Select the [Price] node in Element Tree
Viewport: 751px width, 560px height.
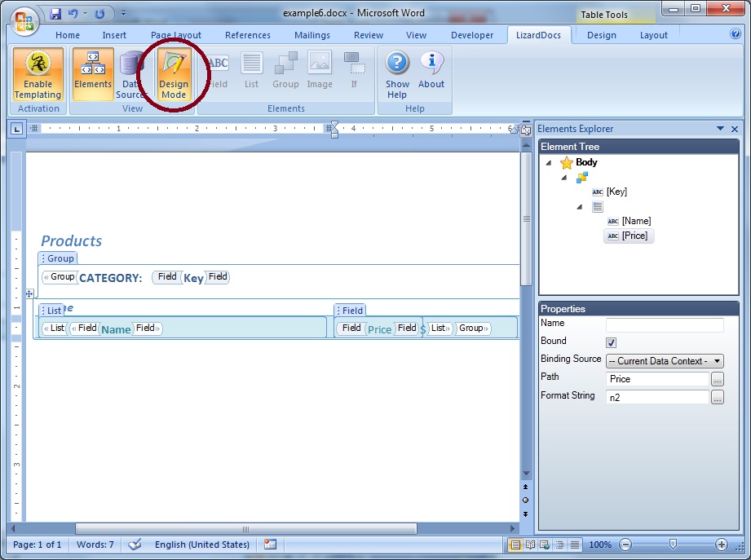pyautogui.click(x=629, y=236)
